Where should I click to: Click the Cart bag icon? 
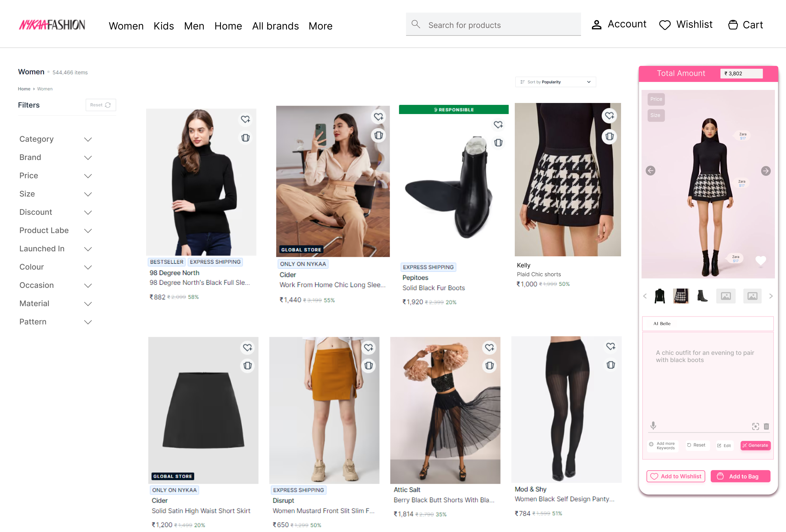point(733,24)
